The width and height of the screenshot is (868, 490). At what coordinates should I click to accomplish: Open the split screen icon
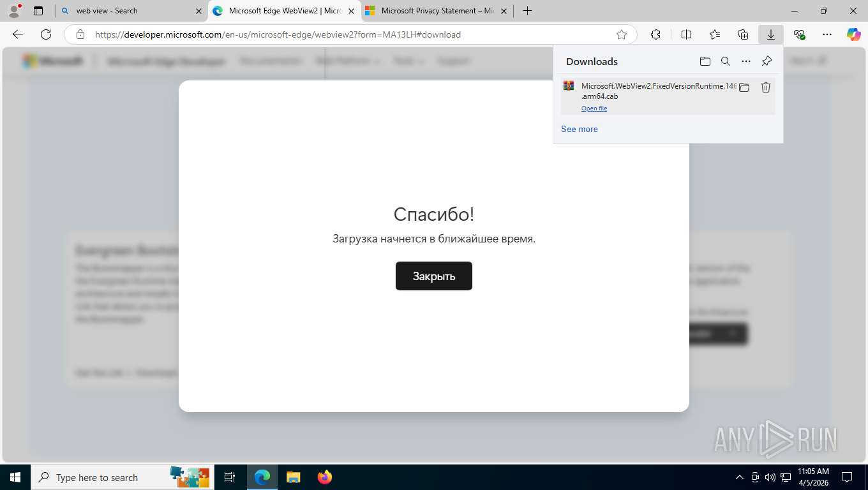pyautogui.click(x=686, y=34)
